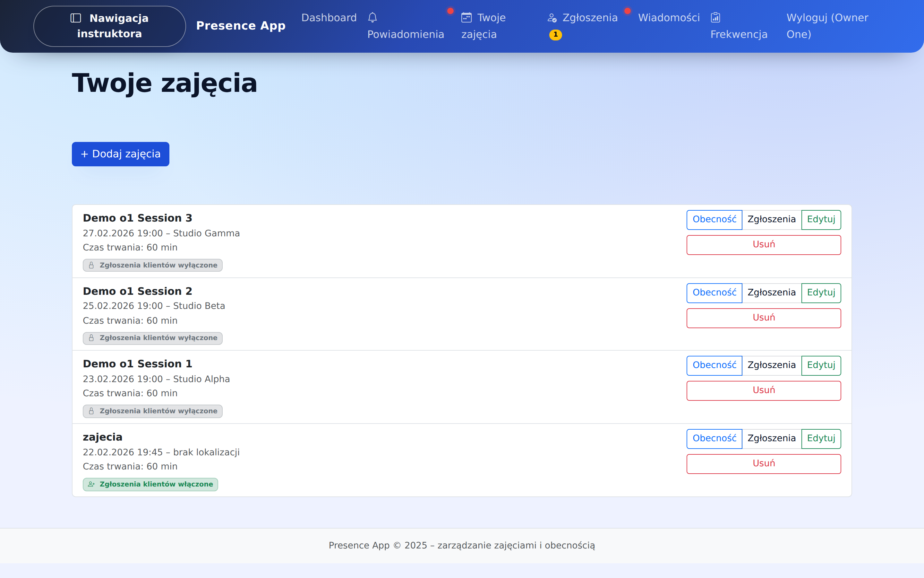Click Zgłoszenia klientów wyłączone badge under Session 3
This screenshot has width=924, height=578.
[153, 265]
